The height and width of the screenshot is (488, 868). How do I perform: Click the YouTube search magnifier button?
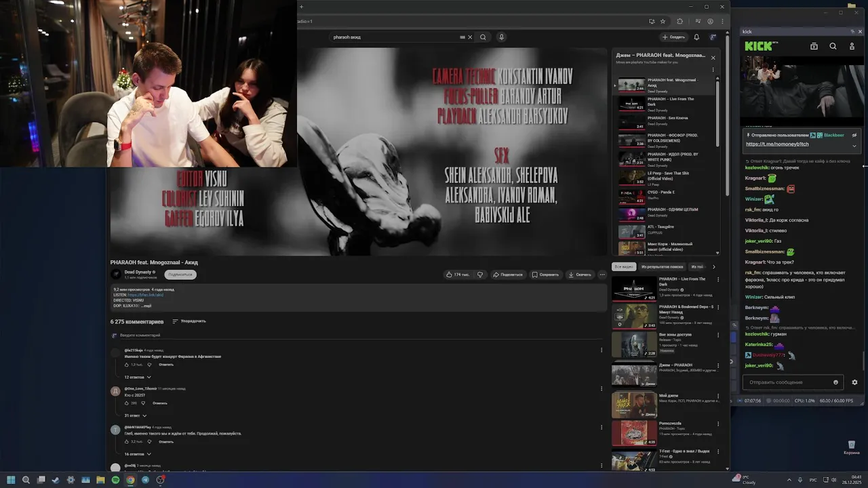483,37
